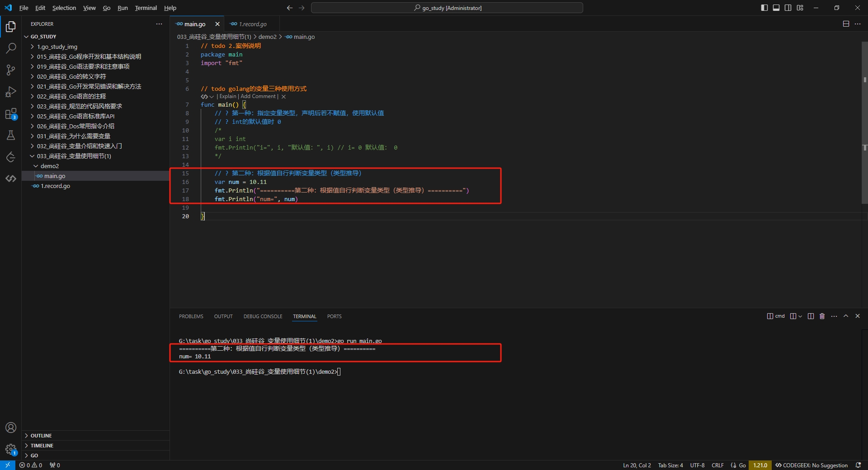
Task: Open the Source Control view
Action: click(x=11, y=70)
